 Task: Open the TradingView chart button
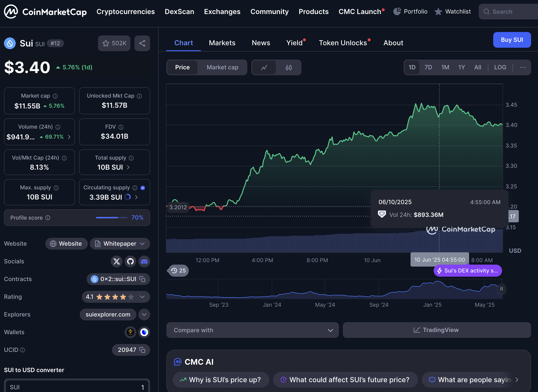click(437, 330)
